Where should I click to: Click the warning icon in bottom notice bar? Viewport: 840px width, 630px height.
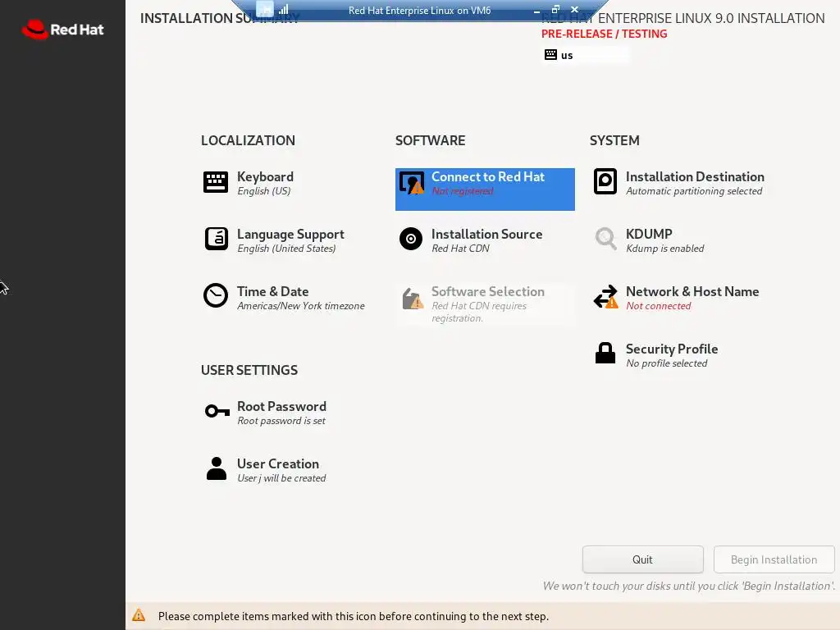(x=139, y=615)
